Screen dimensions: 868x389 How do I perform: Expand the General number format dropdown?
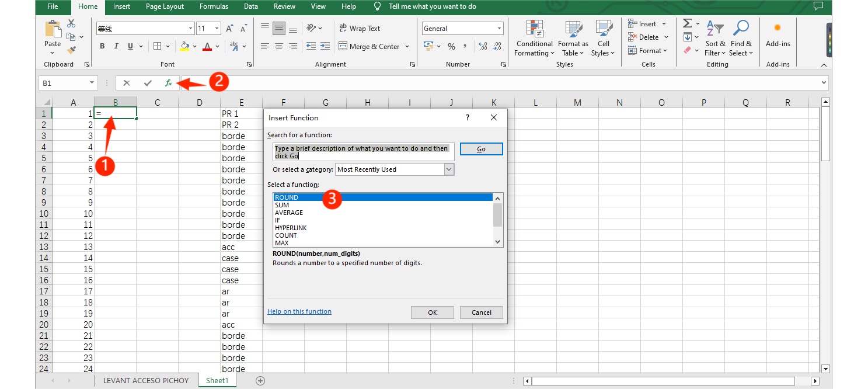coord(499,29)
